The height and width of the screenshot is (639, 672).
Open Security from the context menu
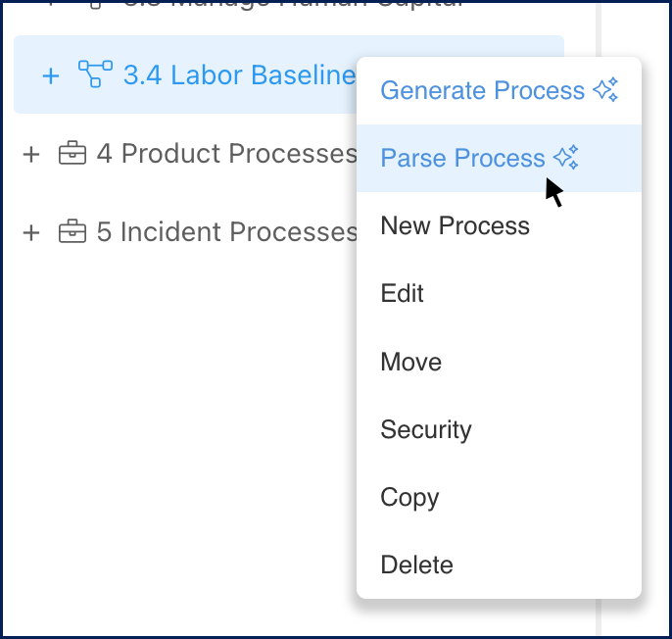(426, 429)
